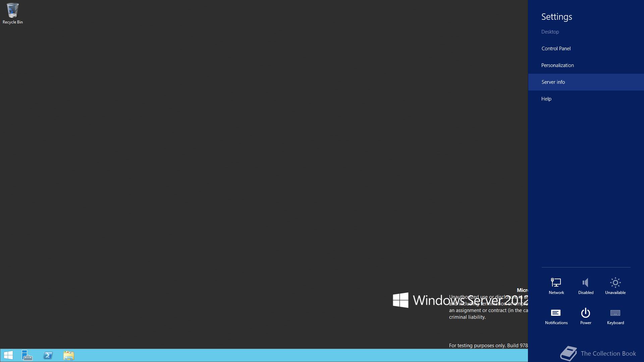Open Control Panel from Settings
The width and height of the screenshot is (644, 362).
[x=586, y=49]
